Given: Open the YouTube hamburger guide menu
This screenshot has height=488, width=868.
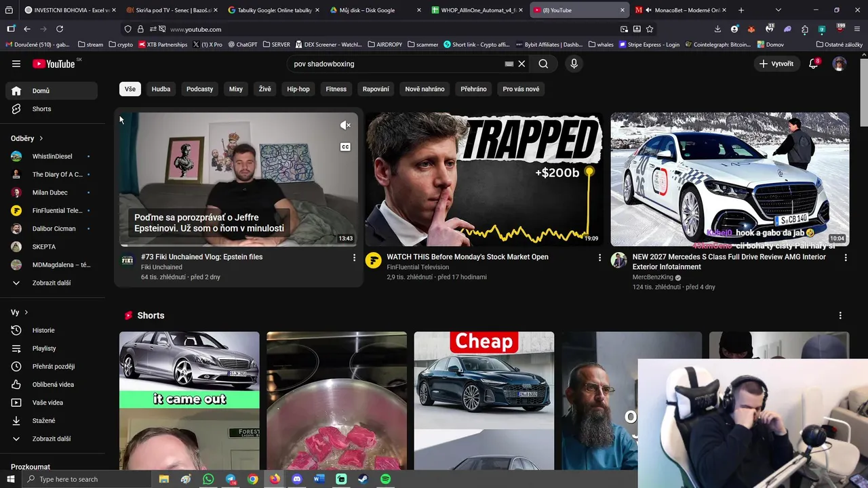Looking at the screenshot, I should (x=16, y=64).
